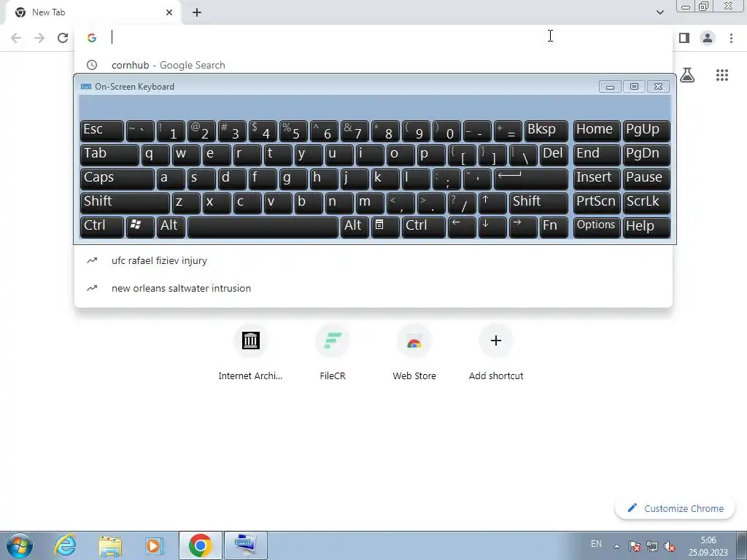Click the Chrome forward arrow

click(x=39, y=38)
